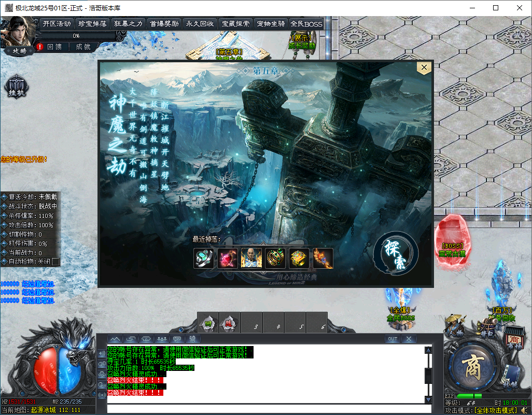Click the 回馈 button

[x=54, y=47]
